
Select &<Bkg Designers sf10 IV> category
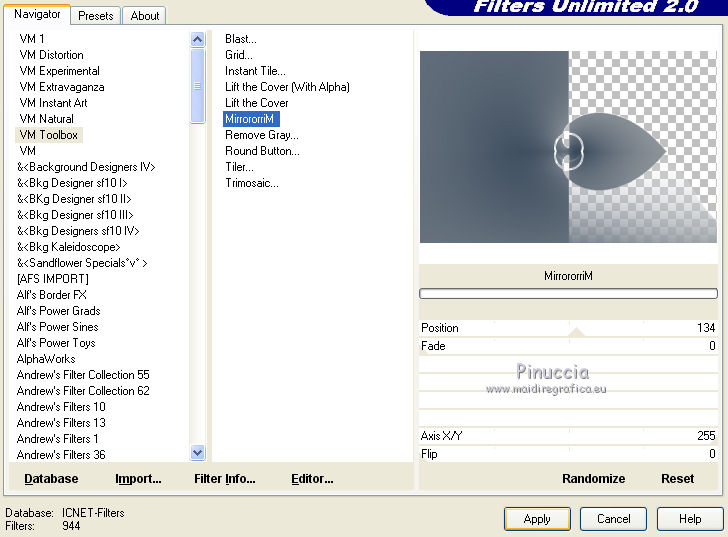(x=78, y=231)
